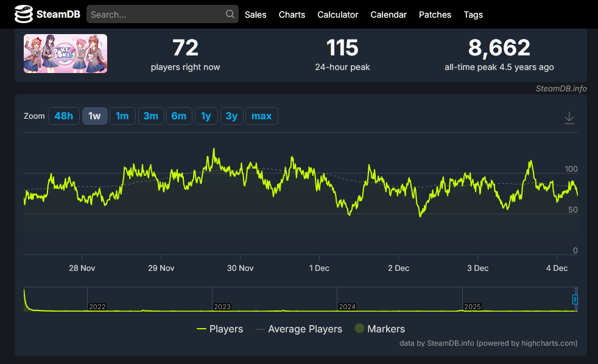
Task: Click the SteamDB logo icon
Action: (24, 14)
